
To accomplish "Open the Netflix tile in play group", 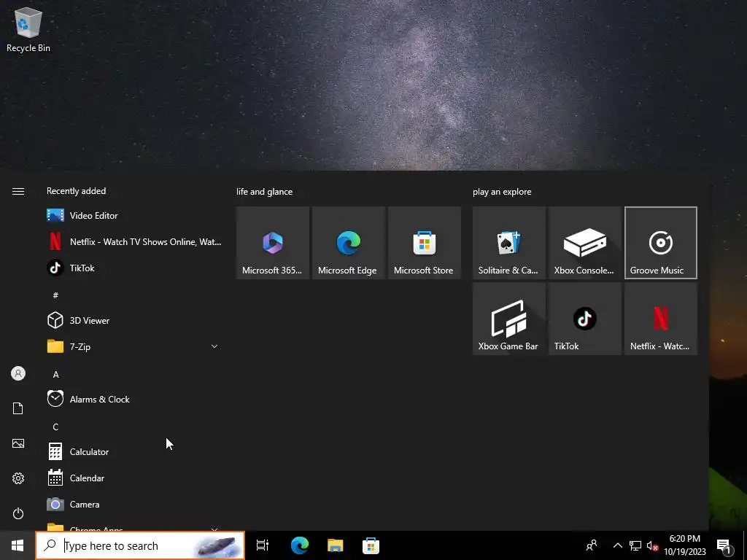I will (x=661, y=319).
